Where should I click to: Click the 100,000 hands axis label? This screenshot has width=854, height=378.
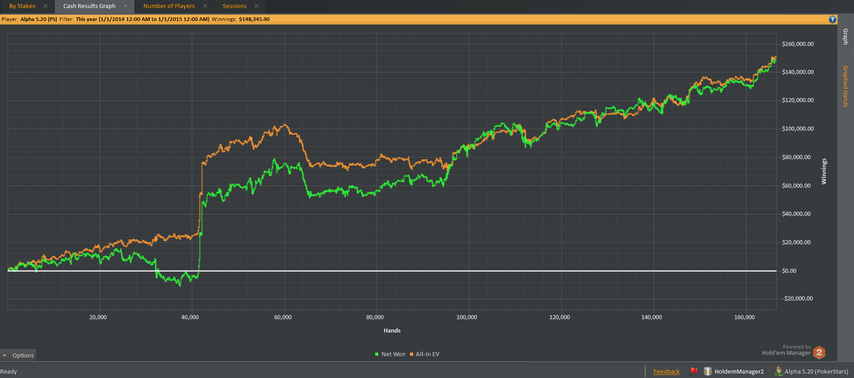(467, 317)
